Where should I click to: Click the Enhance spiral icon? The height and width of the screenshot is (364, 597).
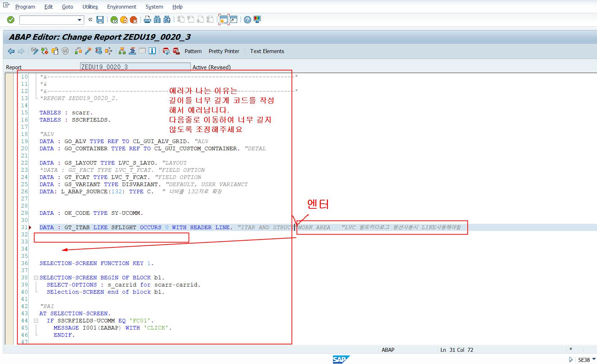click(x=65, y=51)
